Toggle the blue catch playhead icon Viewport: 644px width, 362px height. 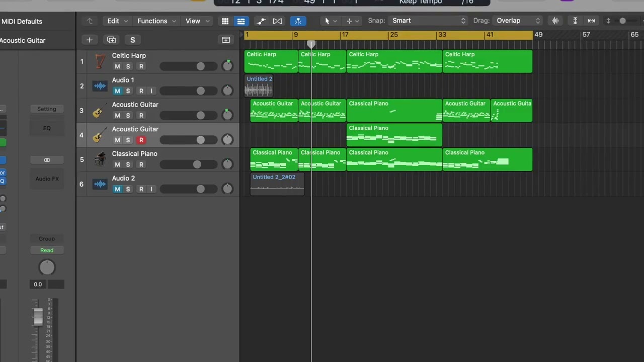(x=298, y=21)
